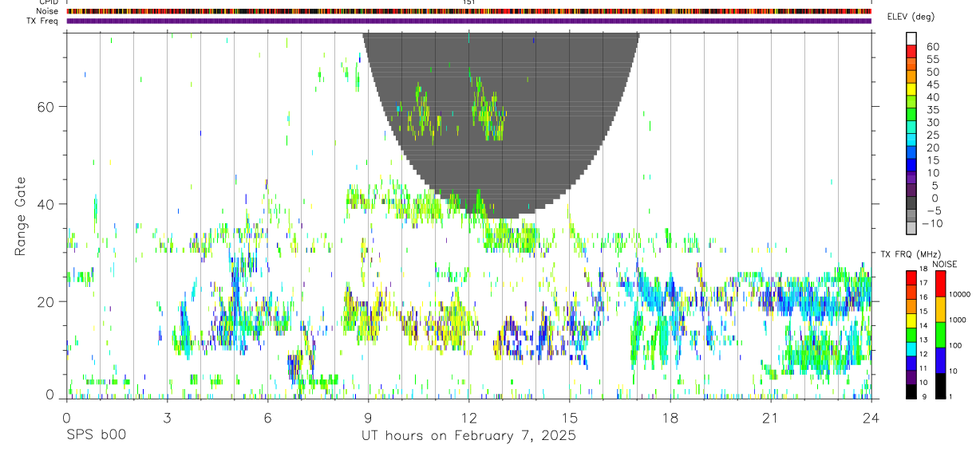Click the blue 10–100 NOISE swatch
980x452 pixels.
point(940,360)
